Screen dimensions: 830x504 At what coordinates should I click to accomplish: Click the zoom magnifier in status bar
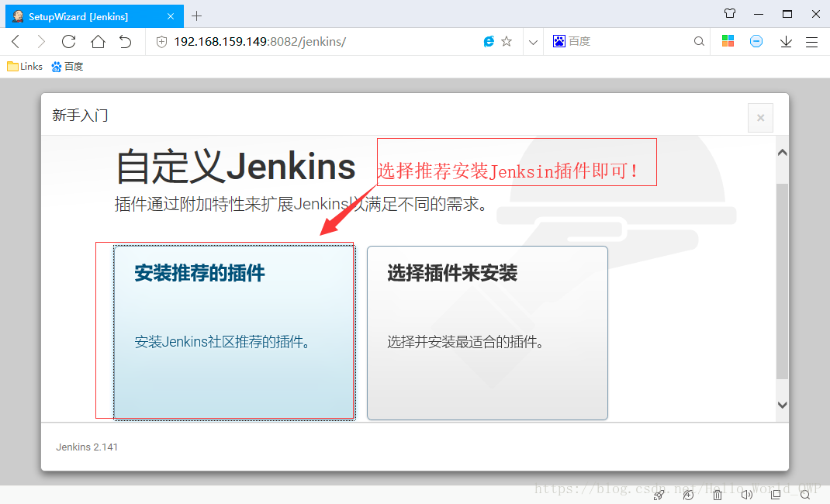[805, 495]
